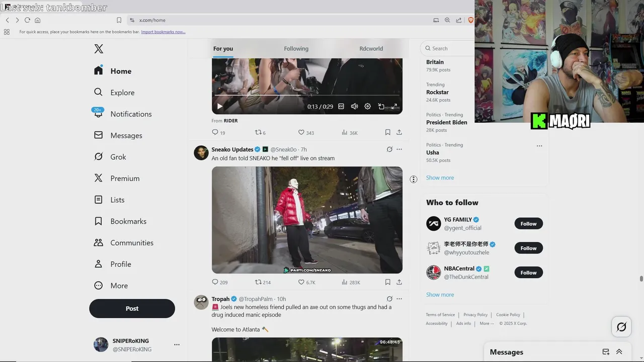Click Grok icon on Tropah post
Screen dimensions: 644x362
coord(389,299)
